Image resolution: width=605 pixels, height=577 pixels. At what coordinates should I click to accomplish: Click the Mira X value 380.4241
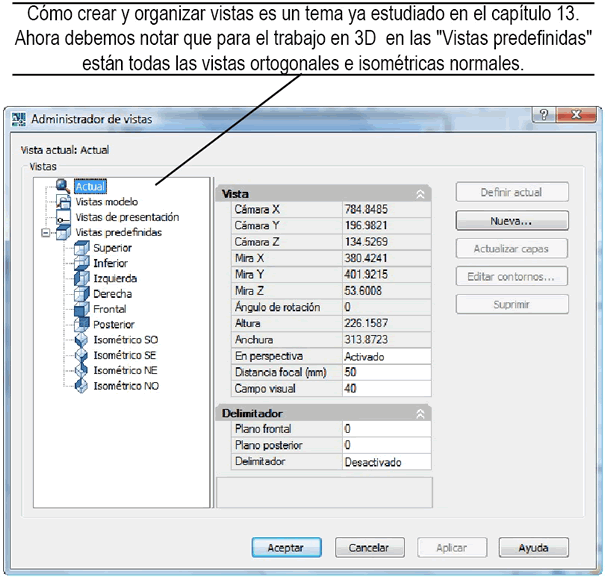coord(387,258)
